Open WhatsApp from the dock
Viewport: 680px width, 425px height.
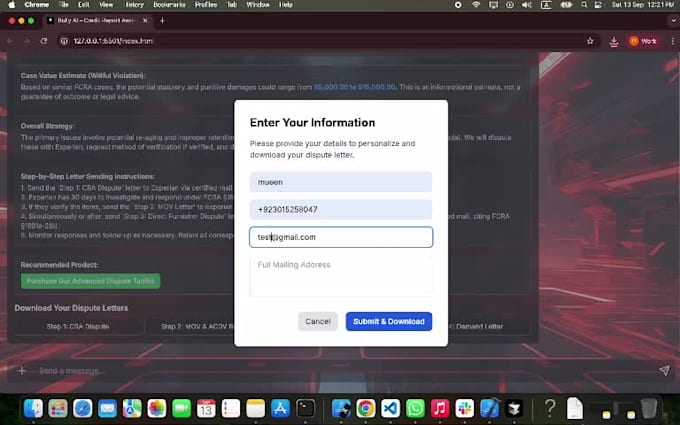coord(415,408)
